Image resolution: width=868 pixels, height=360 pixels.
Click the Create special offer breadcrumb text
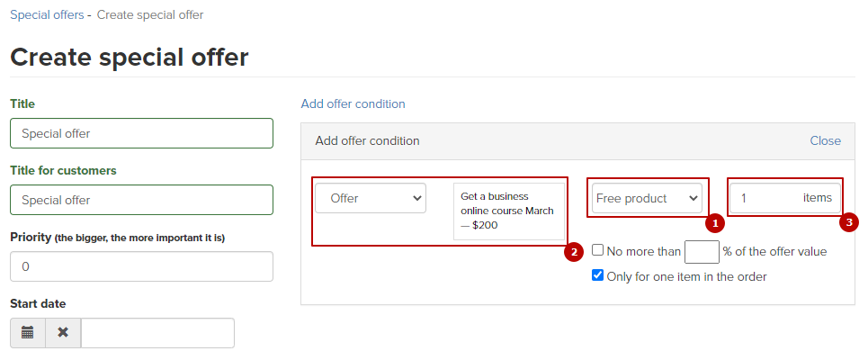(x=150, y=15)
